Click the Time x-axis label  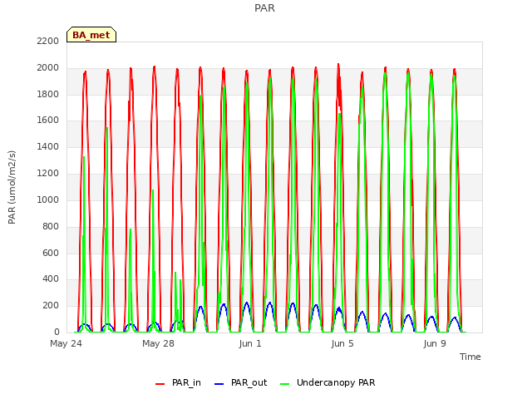click(x=470, y=357)
